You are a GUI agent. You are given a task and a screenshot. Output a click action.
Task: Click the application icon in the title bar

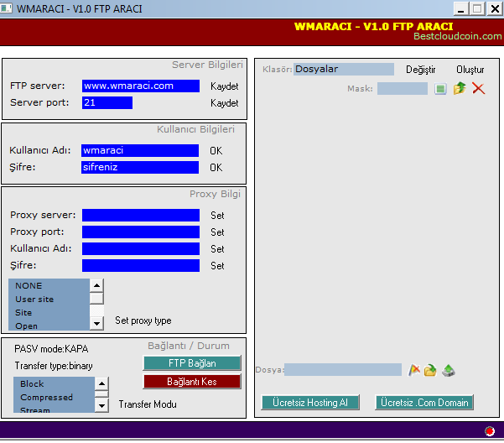click(x=6, y=8)
